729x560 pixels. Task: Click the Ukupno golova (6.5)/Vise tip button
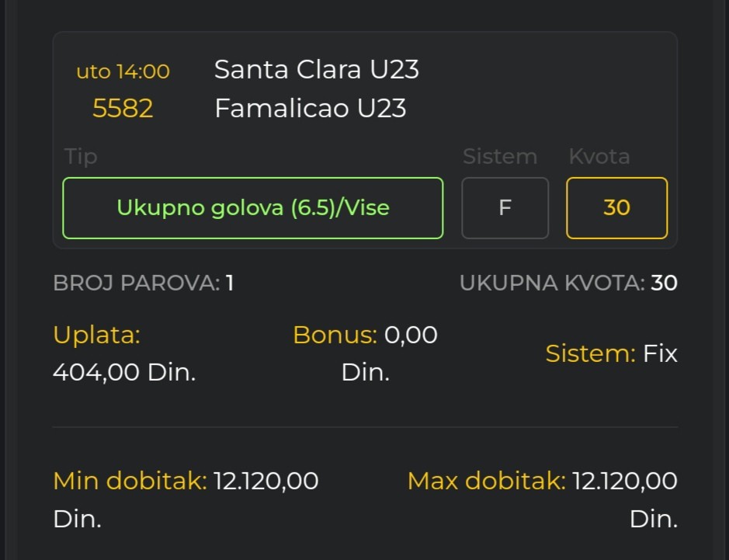click(x=252, y=208)
